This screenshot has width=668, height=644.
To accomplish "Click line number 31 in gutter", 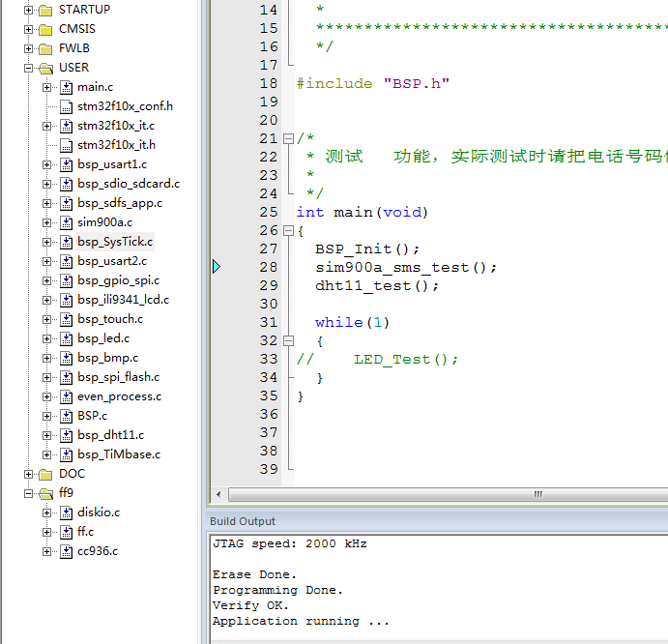I will pos(269,322).
